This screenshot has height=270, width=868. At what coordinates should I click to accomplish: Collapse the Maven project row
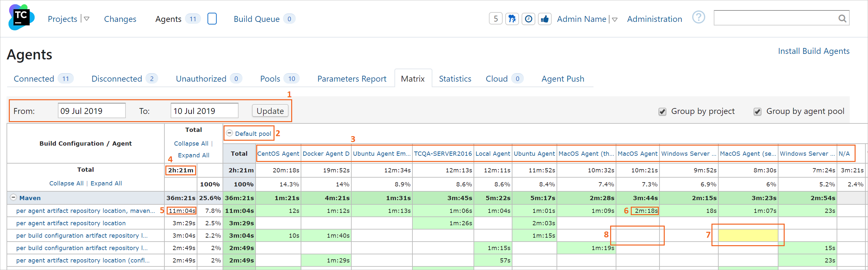coord(13,198)
